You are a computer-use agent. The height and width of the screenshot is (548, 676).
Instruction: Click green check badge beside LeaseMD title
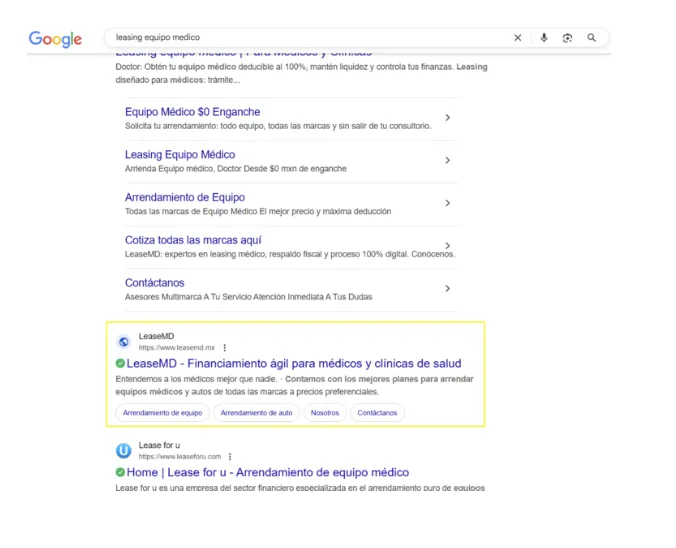(120, 363)
